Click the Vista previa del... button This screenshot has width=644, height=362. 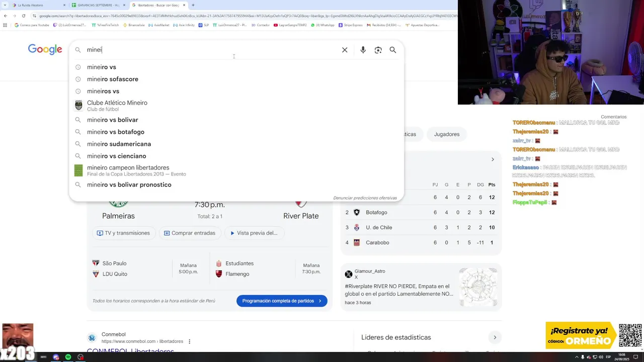click(254, 233)
